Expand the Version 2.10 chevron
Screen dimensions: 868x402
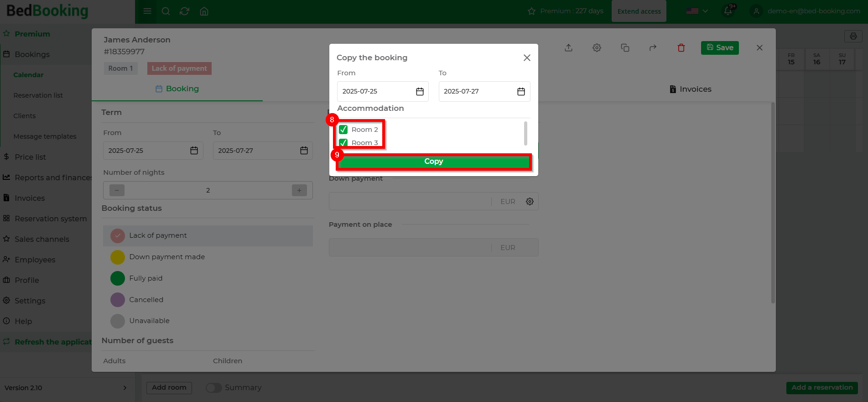[125, 388]
